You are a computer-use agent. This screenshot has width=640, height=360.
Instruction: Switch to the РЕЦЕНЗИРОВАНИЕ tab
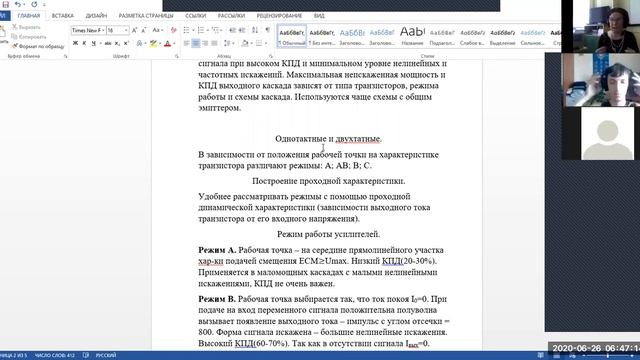(279, 16)
